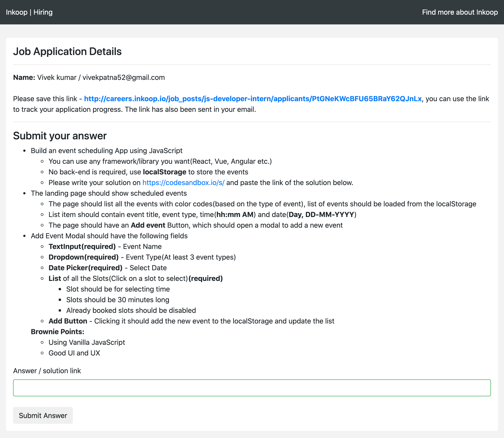504x438 pixels.
Task: Click the Job Application Details heading
Action: pos(67,51)
